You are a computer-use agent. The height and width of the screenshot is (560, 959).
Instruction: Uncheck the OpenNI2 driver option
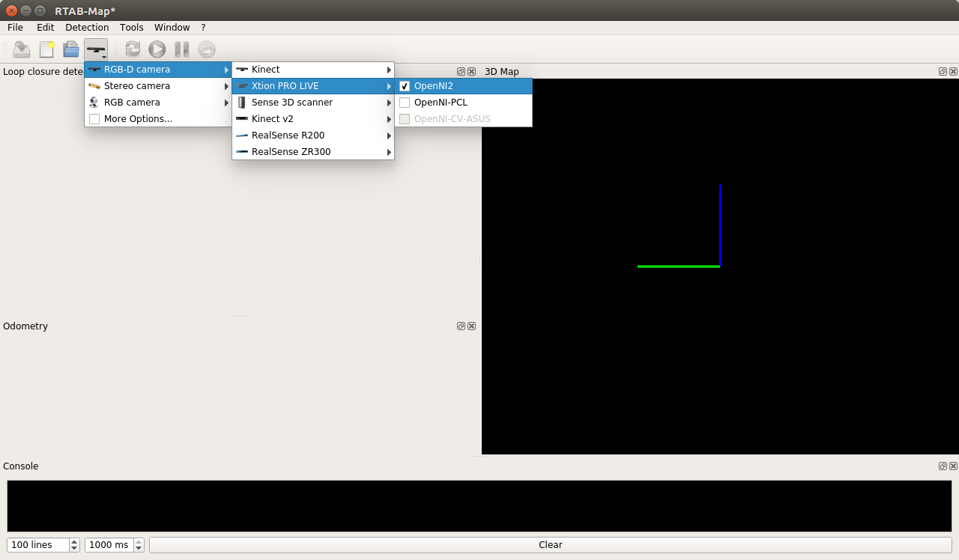coord(464,86)
